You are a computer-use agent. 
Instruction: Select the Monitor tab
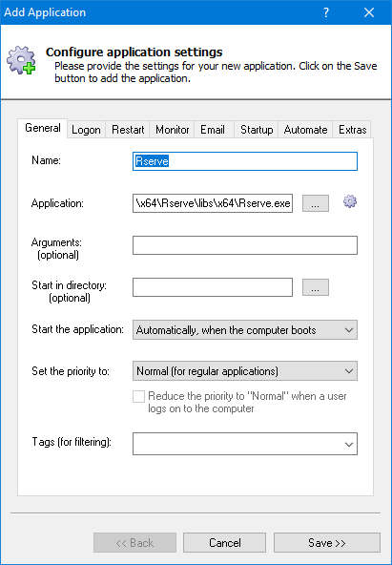tap(172, 130)
